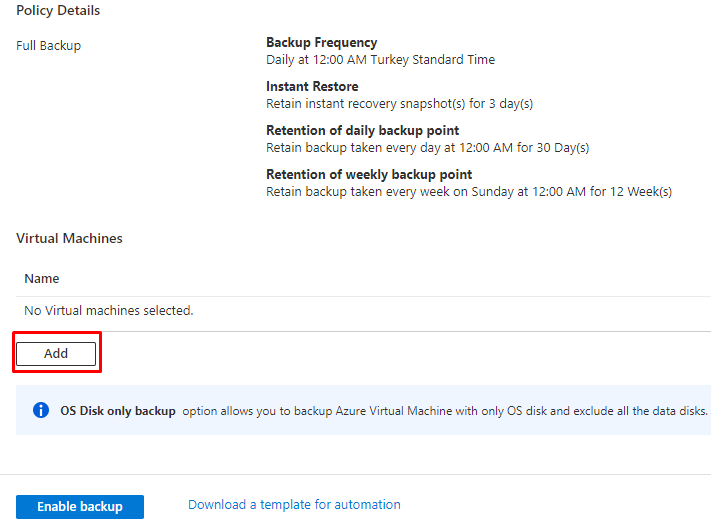Click the Backup Frequency heading
This screenshot has height=530, width=711.
[321, 43]
